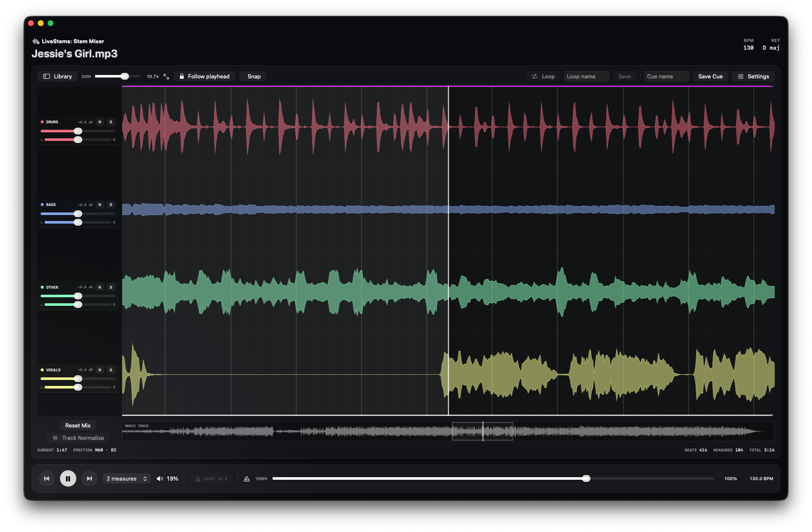This screenshot has height=532, width=812.
Task: Skip to next section
Action: coord(90,478)
